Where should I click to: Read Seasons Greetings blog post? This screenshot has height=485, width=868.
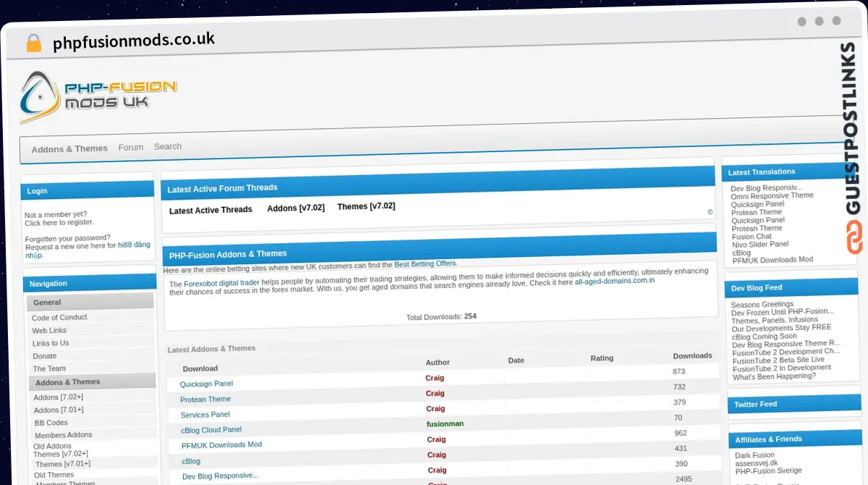pos(762,304)
